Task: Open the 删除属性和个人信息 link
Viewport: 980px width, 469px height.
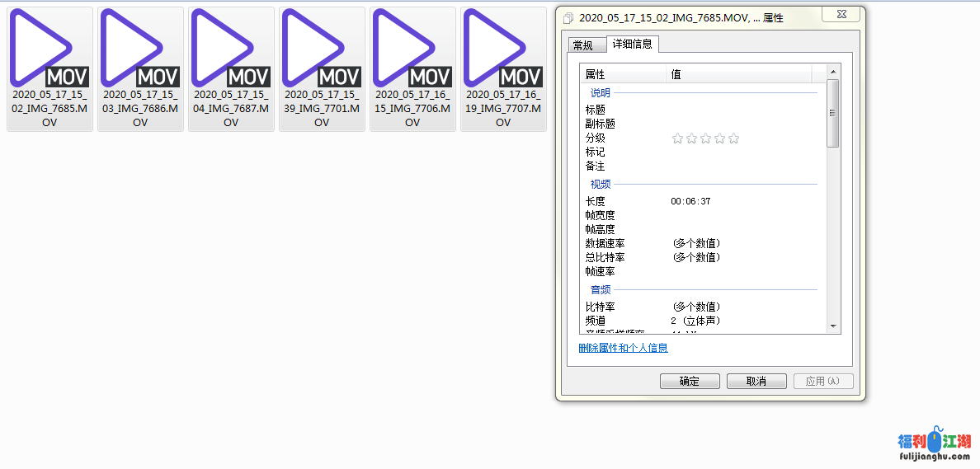Action: [624, 348]
